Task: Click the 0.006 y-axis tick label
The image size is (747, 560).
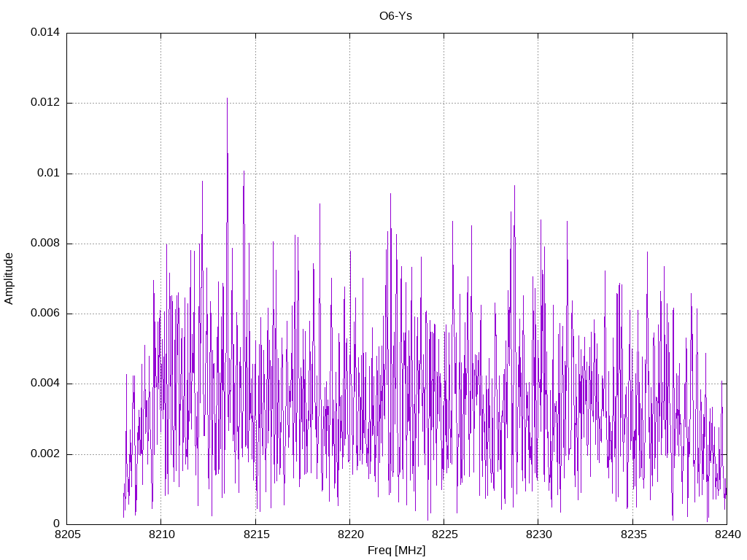Action: click(x=45, y=314)
